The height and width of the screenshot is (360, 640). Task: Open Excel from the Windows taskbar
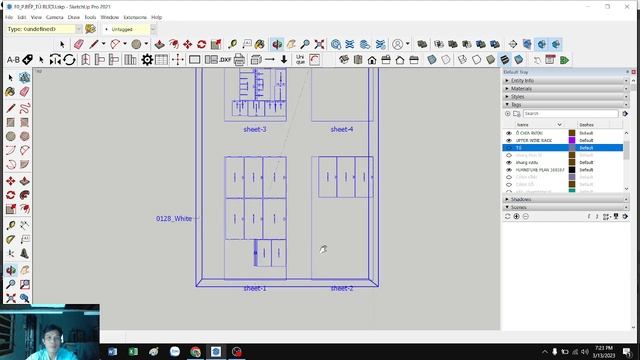[x=133, y=351]
